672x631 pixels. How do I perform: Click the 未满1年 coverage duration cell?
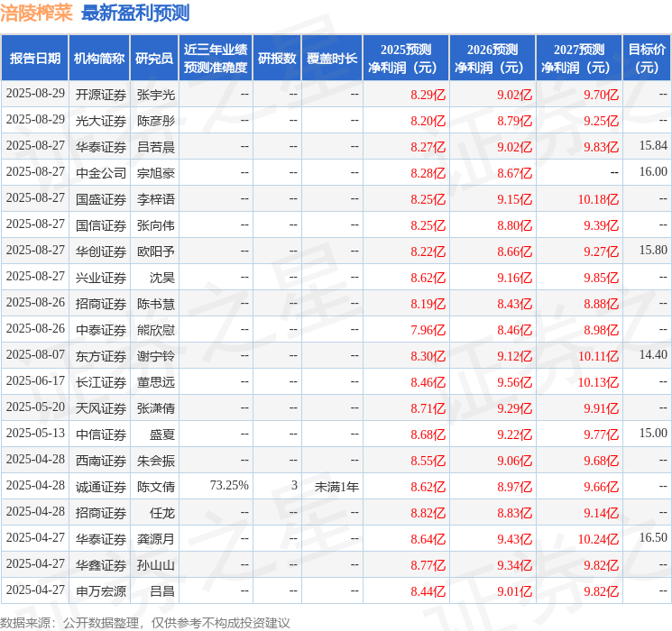(x=336, y=486)
